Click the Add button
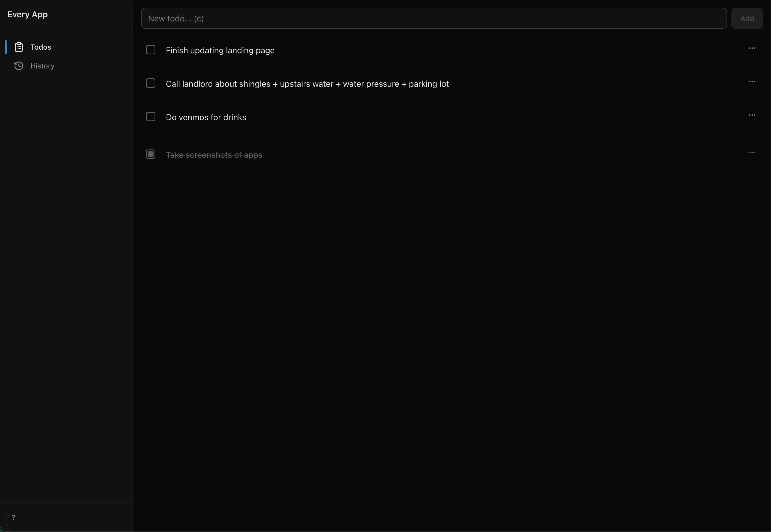 747,18
